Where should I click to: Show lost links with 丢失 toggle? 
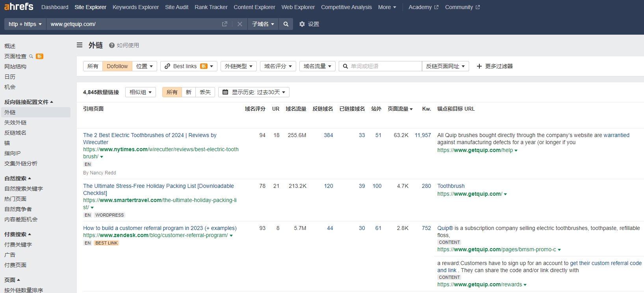click(205, 92)
